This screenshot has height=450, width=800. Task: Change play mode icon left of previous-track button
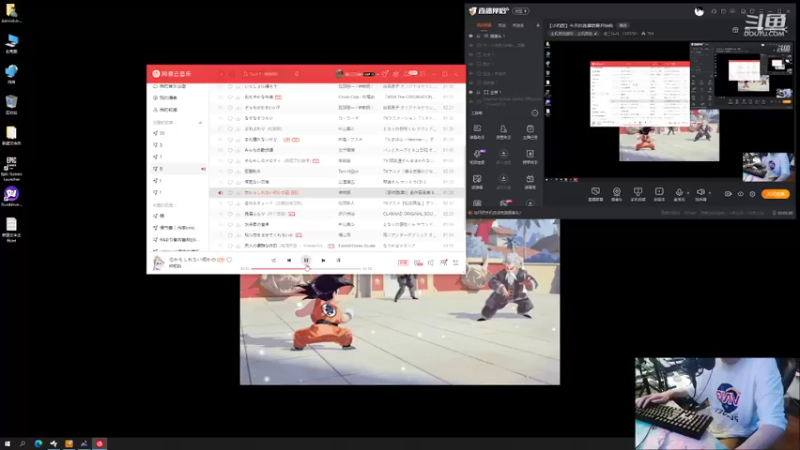pos(273,260)
